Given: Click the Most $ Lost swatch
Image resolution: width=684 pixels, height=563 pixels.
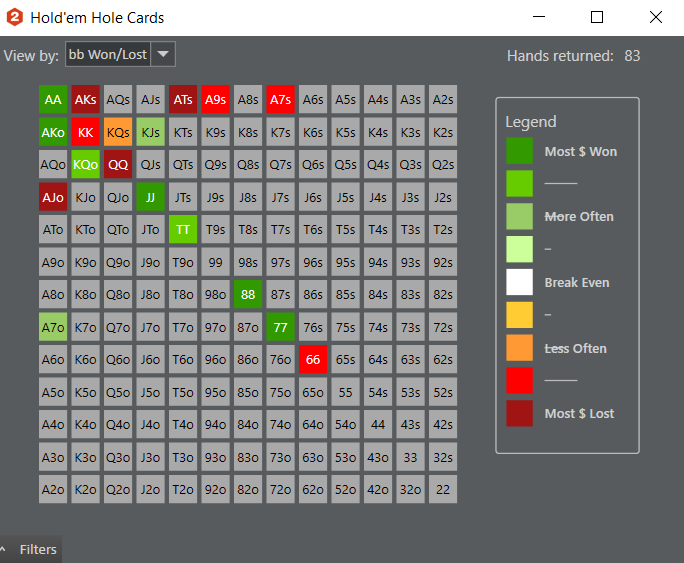Looking at the screenshot, I should tap(520, 413).
